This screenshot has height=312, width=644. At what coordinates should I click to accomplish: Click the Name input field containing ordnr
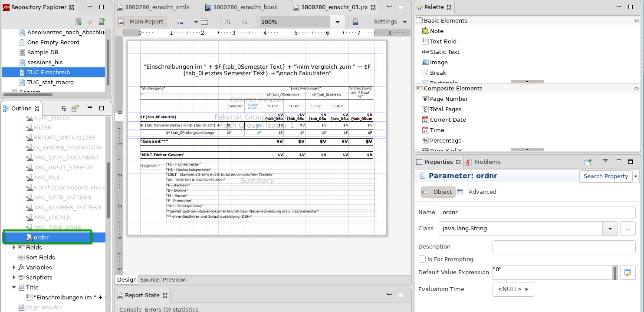tap(537, 212)
